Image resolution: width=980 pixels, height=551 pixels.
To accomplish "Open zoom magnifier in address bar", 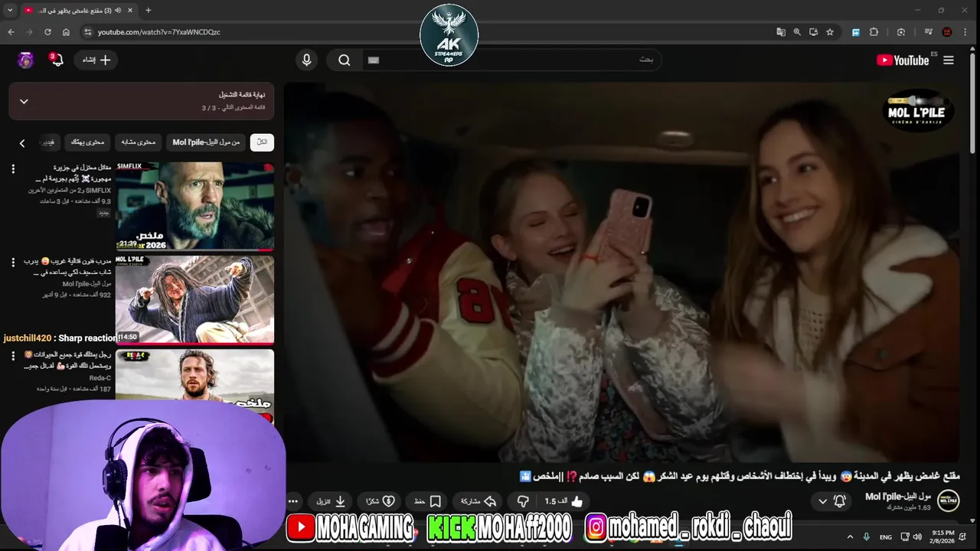I will (797, 32).
